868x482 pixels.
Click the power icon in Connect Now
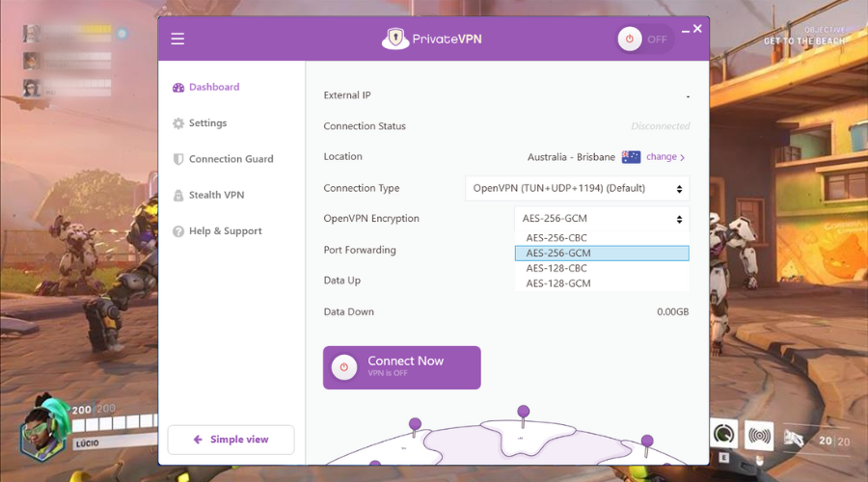coord(344,367)
